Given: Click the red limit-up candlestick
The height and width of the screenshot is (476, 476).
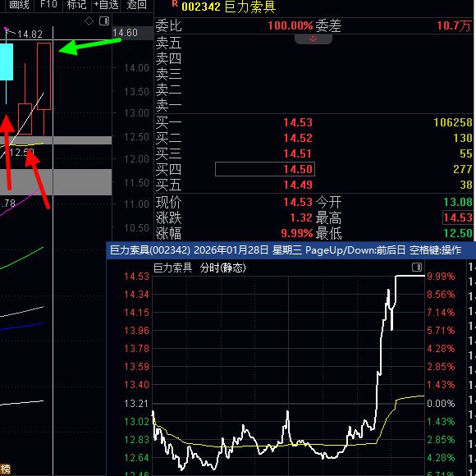Looking at the screenshot, I should pos(44,76).
